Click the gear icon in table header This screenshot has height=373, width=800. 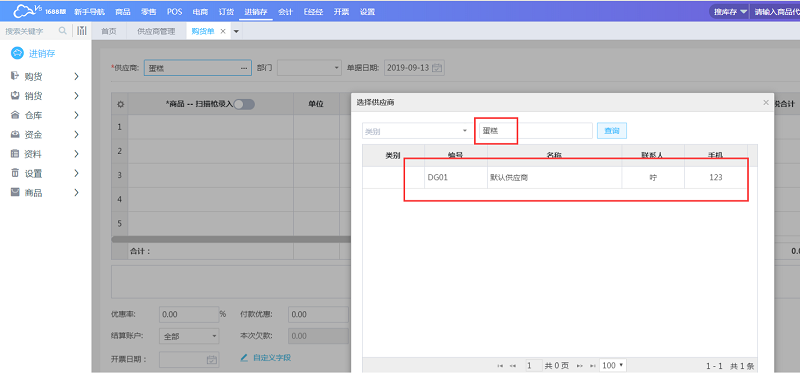click(x=120, y=104)
